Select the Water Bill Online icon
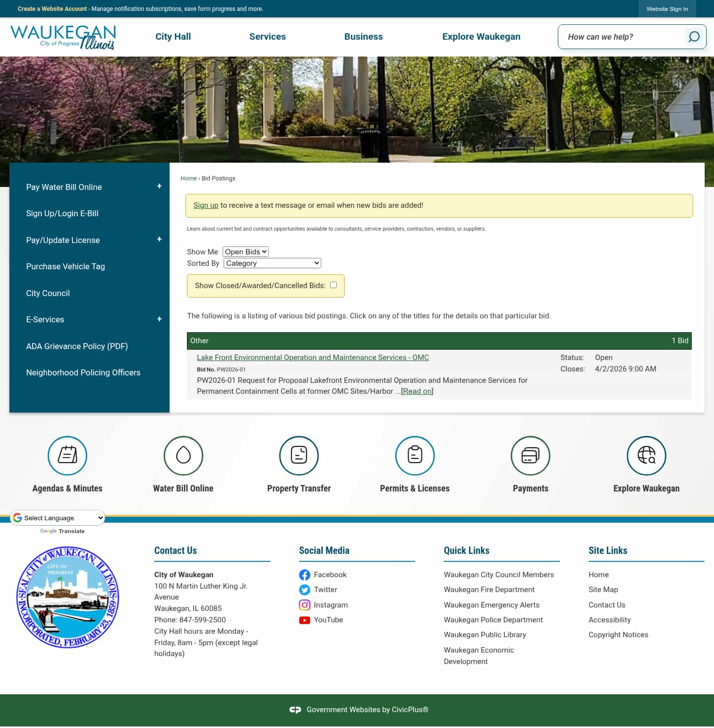Image resolution: width=714 pixels, height=728 pixels. [183, 455]
